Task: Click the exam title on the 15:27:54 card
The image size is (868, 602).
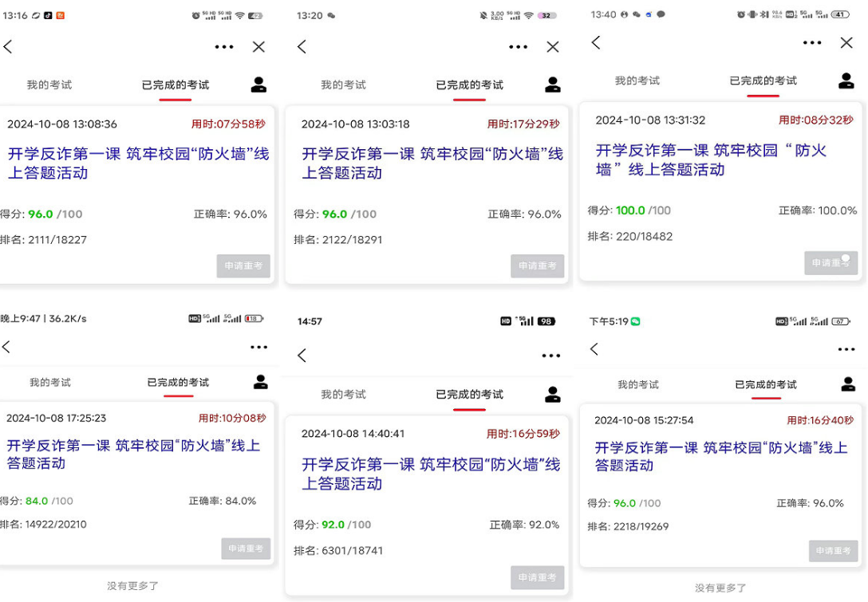Action: tap(720, 456)
